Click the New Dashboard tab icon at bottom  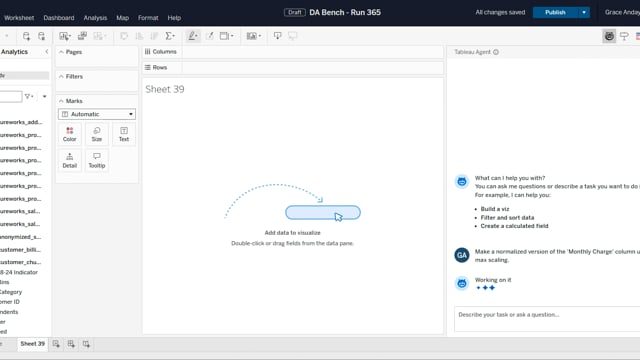[71, 344]
